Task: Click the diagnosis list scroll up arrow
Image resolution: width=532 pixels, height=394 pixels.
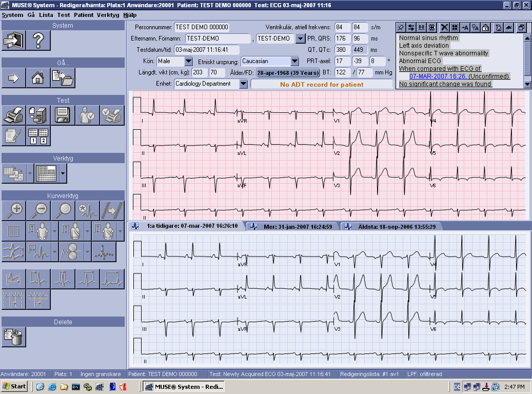Action: (527, 37)
